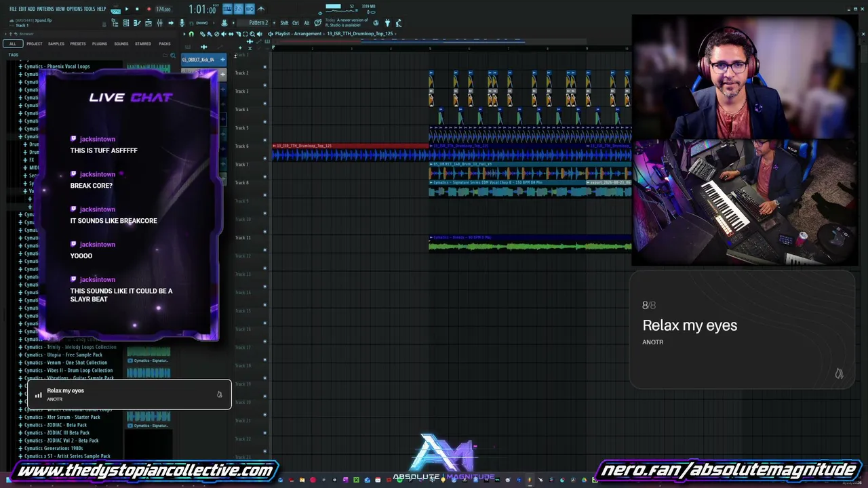This screenshot has width=868, height=488.
Task: Select the PROJECT browser tab
Action: pos(35,44)
